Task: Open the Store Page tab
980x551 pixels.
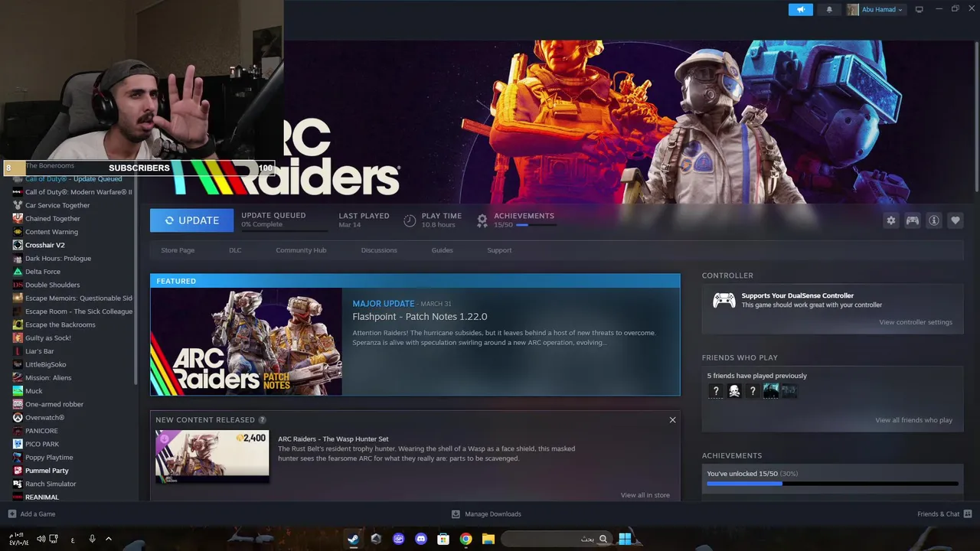Action: coord(178,250)
